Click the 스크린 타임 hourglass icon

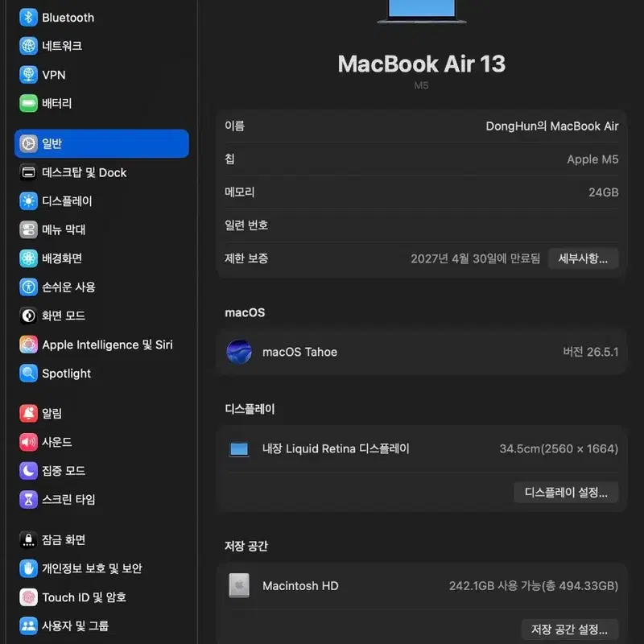pyautogui.click(x=28, y=499)
